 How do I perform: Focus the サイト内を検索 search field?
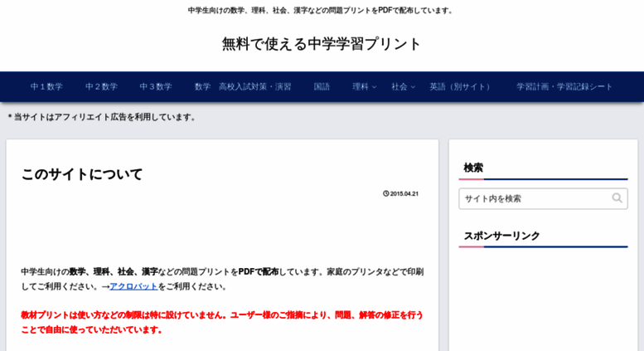pos(543,198)
